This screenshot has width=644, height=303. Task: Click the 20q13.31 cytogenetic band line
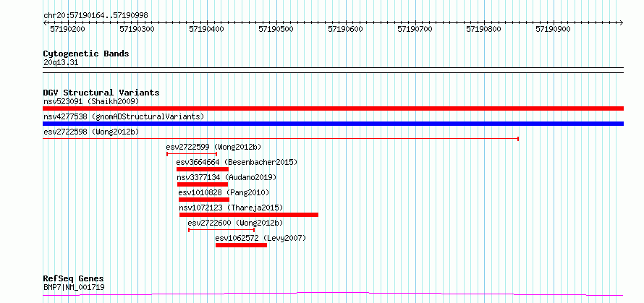coord(333,70)
